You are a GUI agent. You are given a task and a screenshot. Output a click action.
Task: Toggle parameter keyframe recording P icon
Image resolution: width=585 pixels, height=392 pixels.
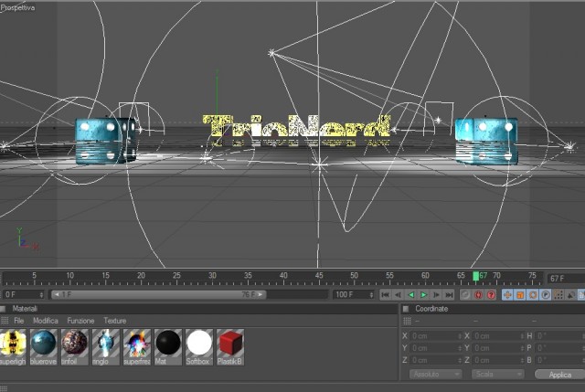click(x=546, y=295)
